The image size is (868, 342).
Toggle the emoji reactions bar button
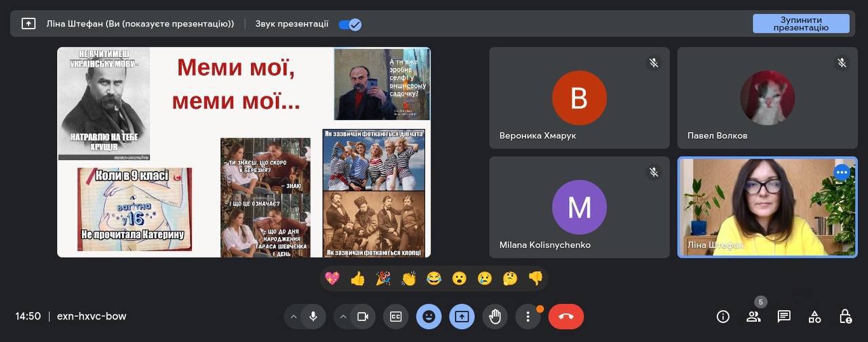pyautogui.click(x=429, y=316)
